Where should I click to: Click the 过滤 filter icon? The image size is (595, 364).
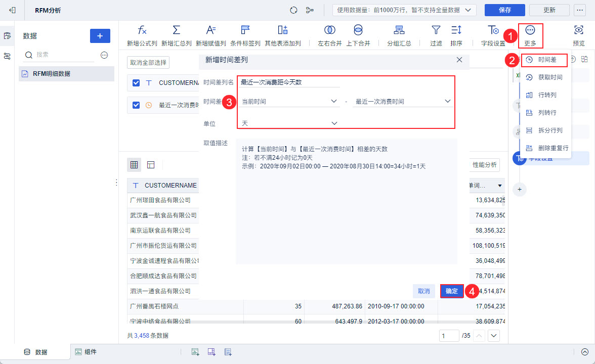click(436, 30)
